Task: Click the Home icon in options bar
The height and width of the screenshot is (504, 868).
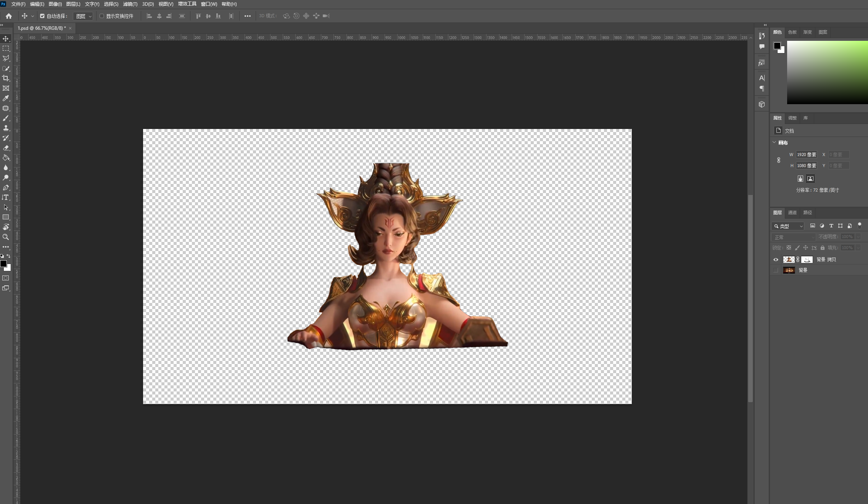Action: [9, 16]
